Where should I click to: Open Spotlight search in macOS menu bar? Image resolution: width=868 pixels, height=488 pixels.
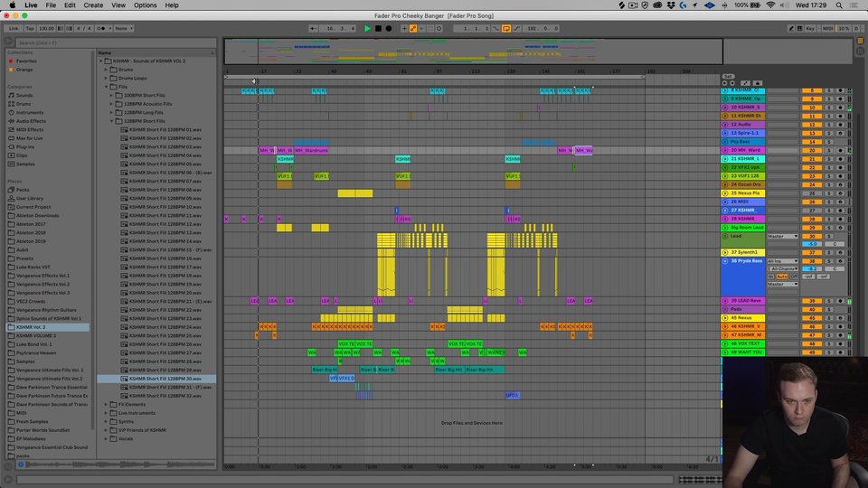point(839,5)
